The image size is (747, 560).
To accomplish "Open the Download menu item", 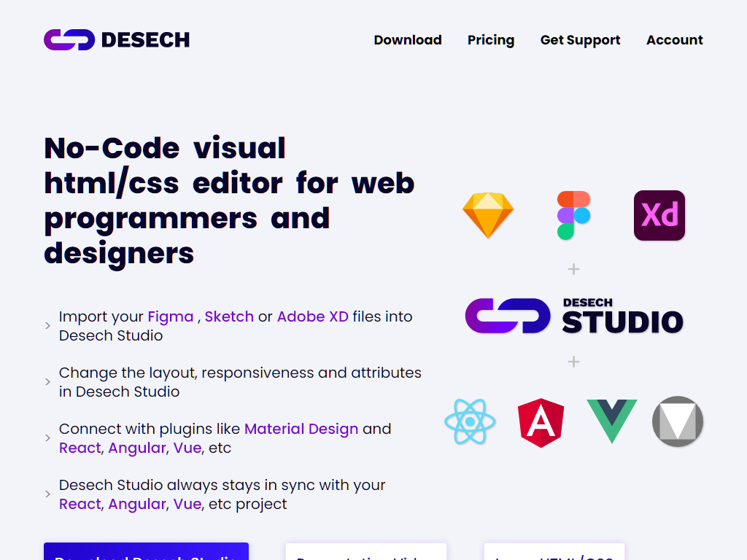I will [x=408, y=40].
